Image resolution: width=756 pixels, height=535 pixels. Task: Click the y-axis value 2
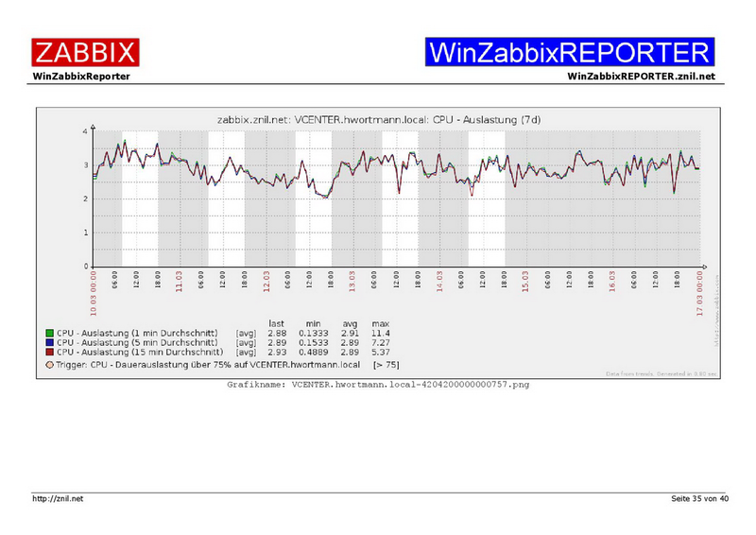click(x=85, y=198)
